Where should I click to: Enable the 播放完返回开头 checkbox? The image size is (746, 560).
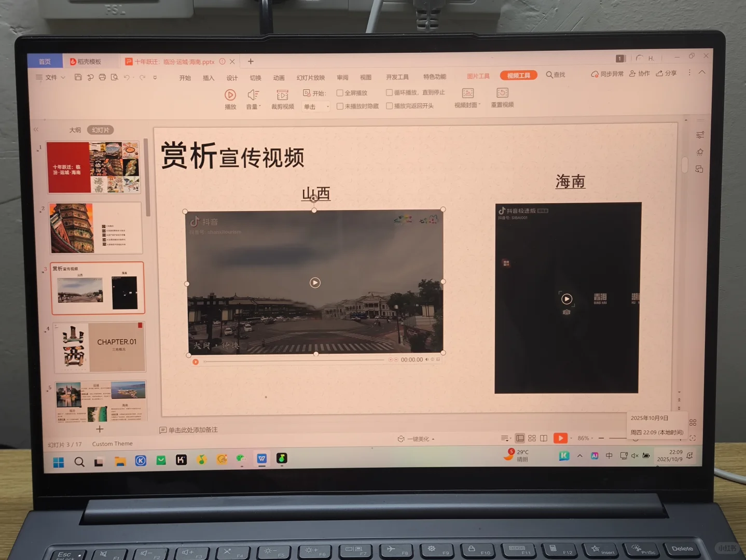click(389, 106)
